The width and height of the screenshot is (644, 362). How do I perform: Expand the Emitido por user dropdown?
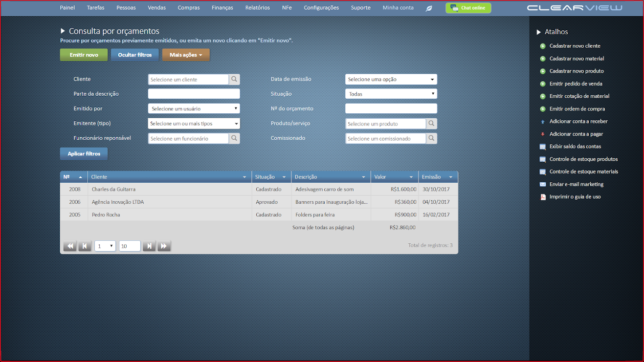coord(194,109)
